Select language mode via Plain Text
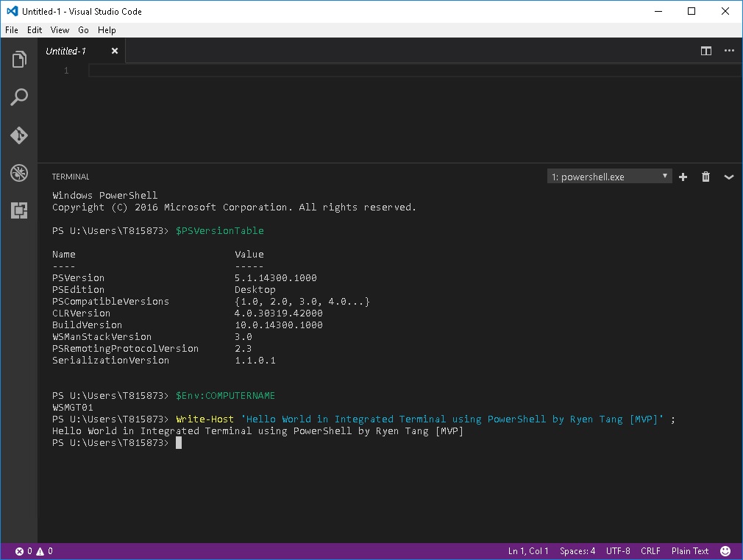Image resolution: width=743 pixels, height=560 pixels. point(689,551)
